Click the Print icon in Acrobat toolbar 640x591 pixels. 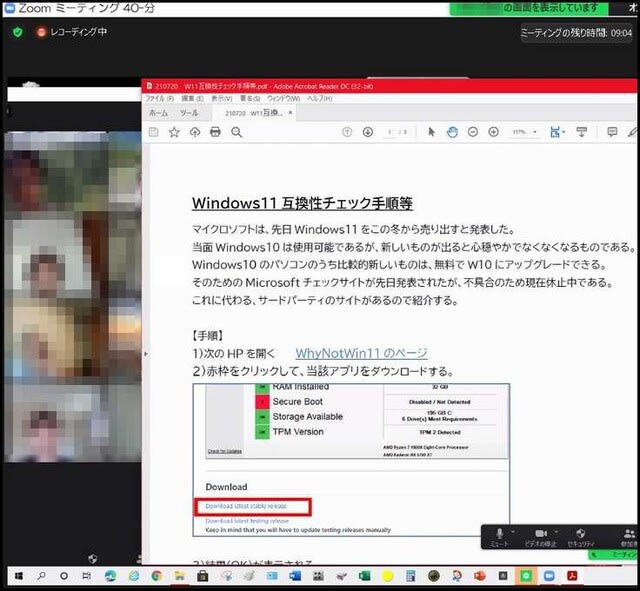215,132
